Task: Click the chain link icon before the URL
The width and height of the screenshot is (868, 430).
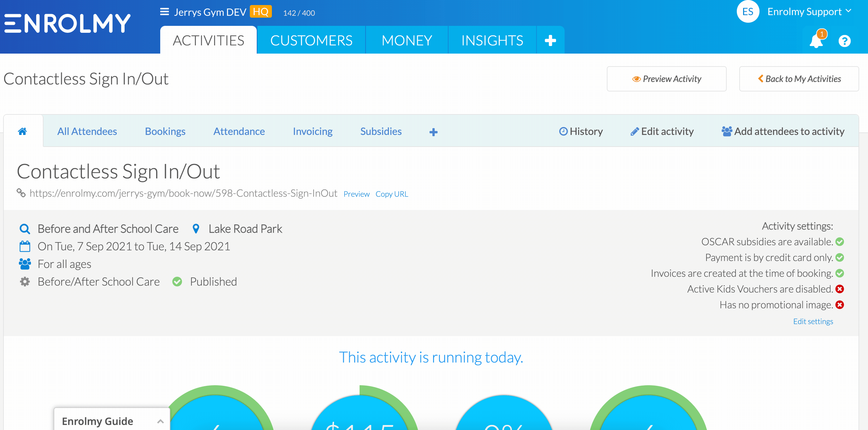Action: tap(21, 193)
